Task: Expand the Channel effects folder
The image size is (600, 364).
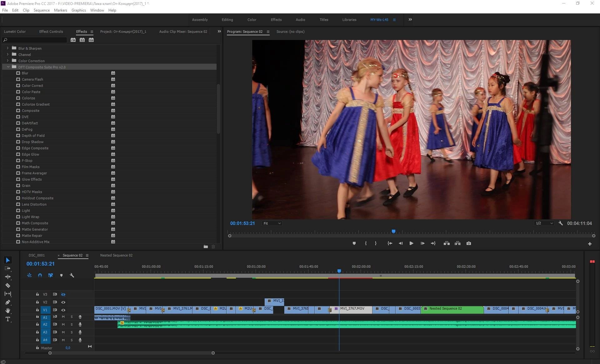Action: coord(7,54)
